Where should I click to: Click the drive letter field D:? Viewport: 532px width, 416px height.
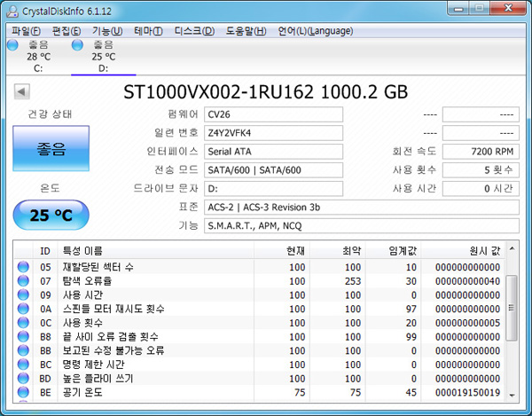(273, 189)
